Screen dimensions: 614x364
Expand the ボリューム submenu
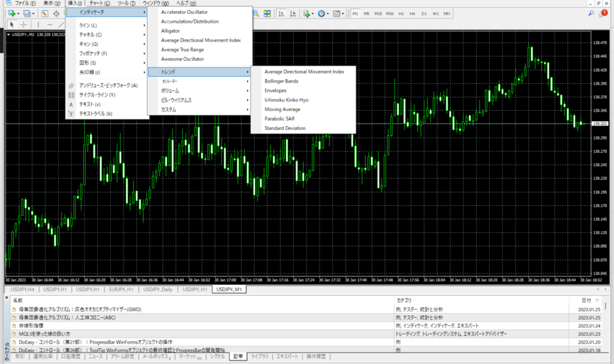coord(199,91)
